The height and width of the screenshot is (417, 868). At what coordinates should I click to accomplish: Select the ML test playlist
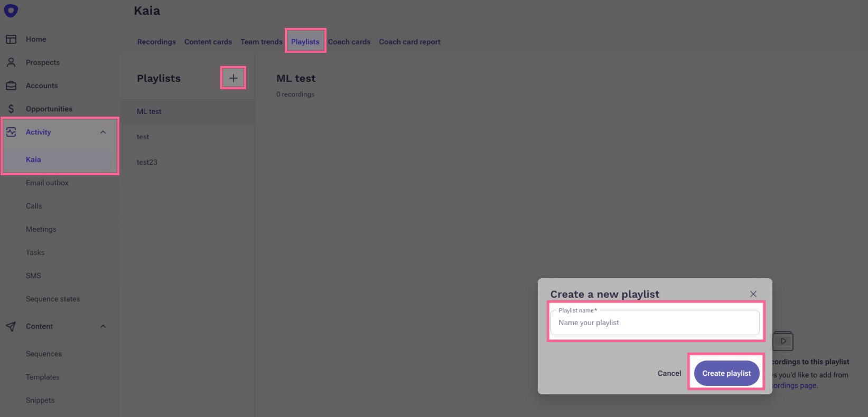click(x=187, y=111)
